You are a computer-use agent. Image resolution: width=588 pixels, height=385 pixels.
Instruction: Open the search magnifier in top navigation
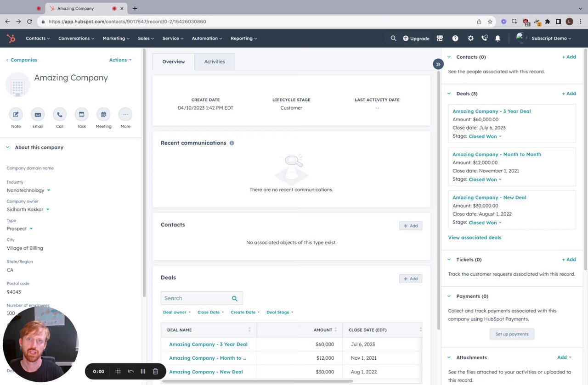click(x=393, y=39)
